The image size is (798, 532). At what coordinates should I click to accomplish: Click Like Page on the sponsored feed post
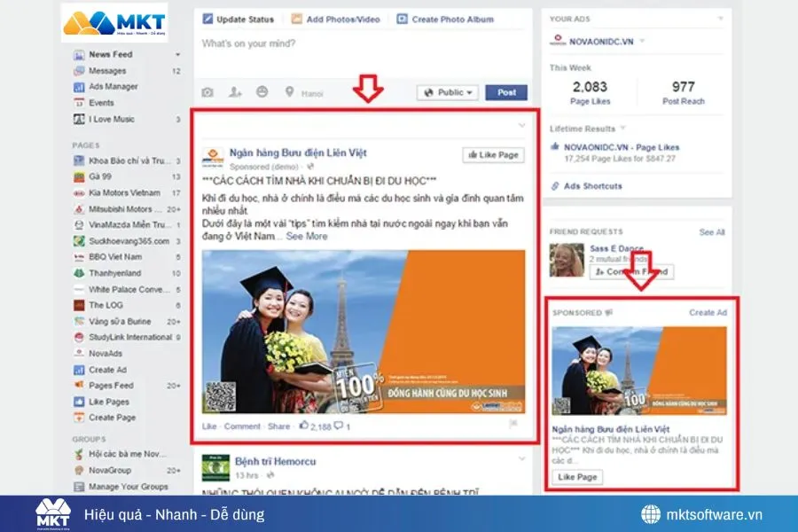tap(493, 155)
